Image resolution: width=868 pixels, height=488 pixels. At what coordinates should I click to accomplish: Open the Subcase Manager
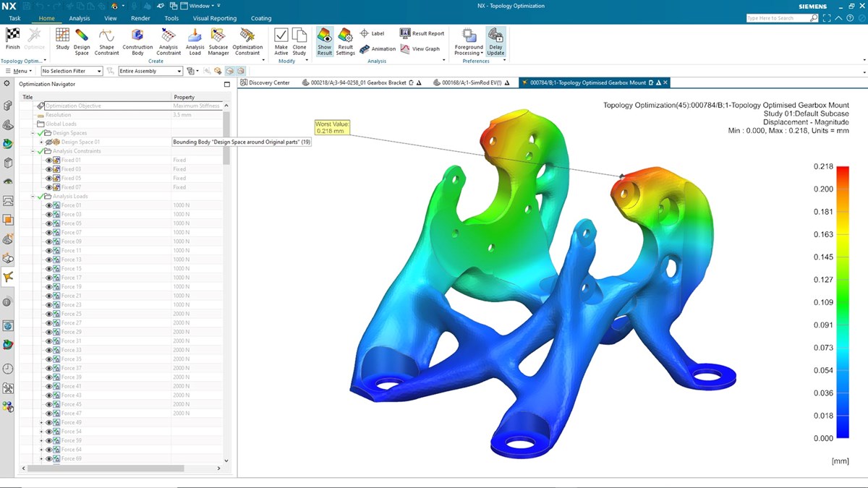point(218,36)
